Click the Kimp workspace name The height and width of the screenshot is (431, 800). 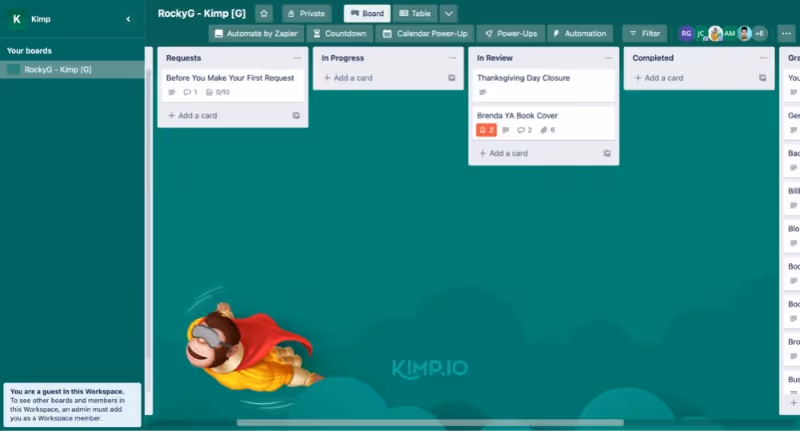(41, 19)
